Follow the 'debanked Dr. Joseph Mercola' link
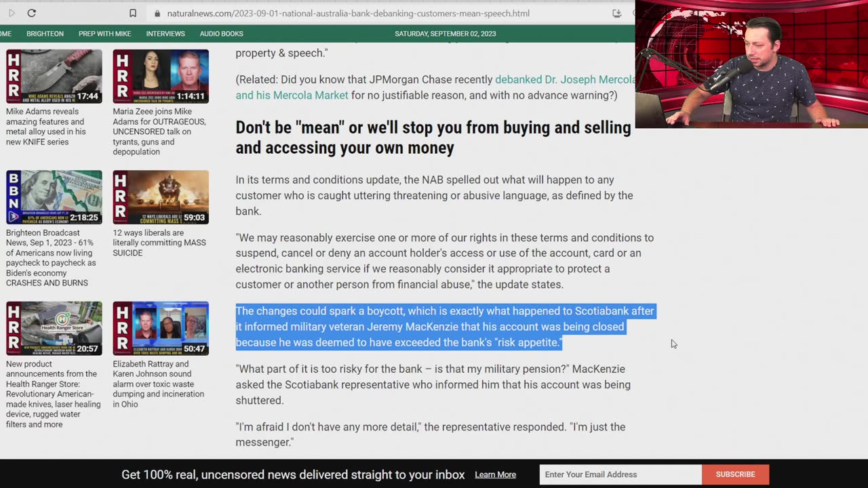Screen dimensions: 868x488 (x=565, y=79)
